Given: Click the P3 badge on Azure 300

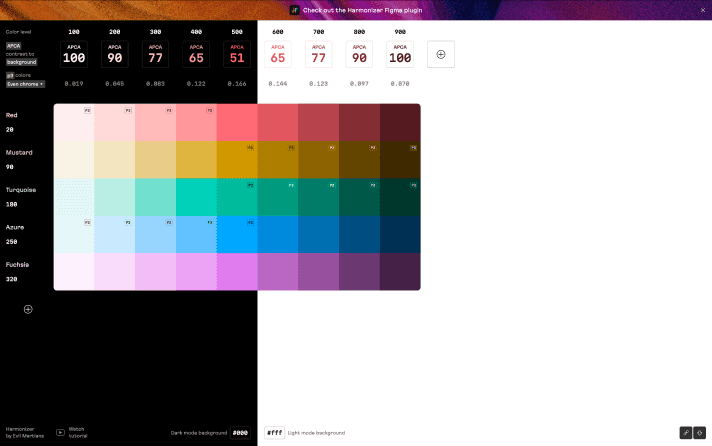Looking at the screenshot, I should click(168, 223).
